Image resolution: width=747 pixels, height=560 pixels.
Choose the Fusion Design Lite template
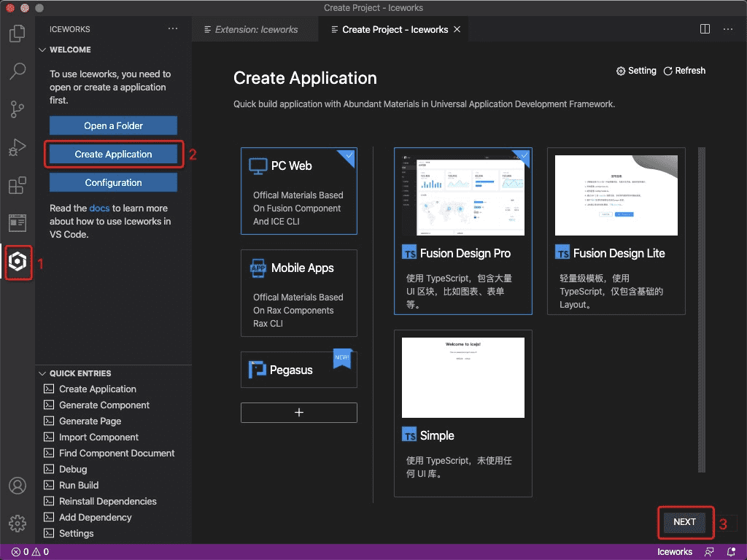[x=616, y=231]
